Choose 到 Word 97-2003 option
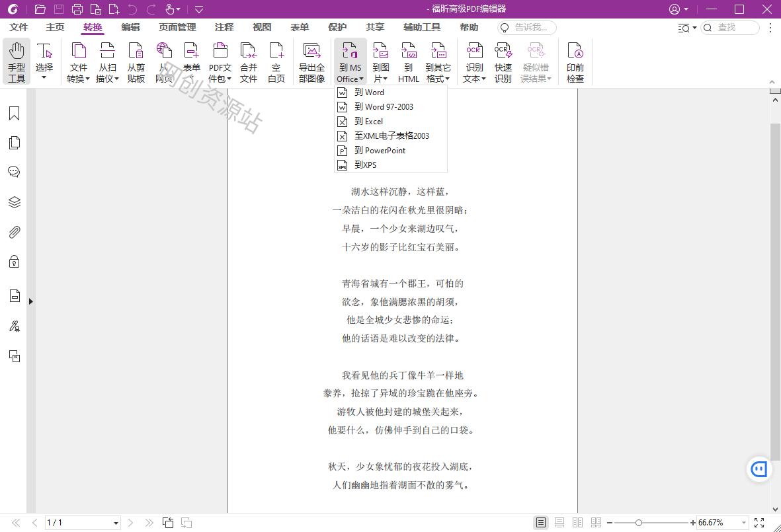The height and width of the screenshot is (532, 781). point(390,106)
